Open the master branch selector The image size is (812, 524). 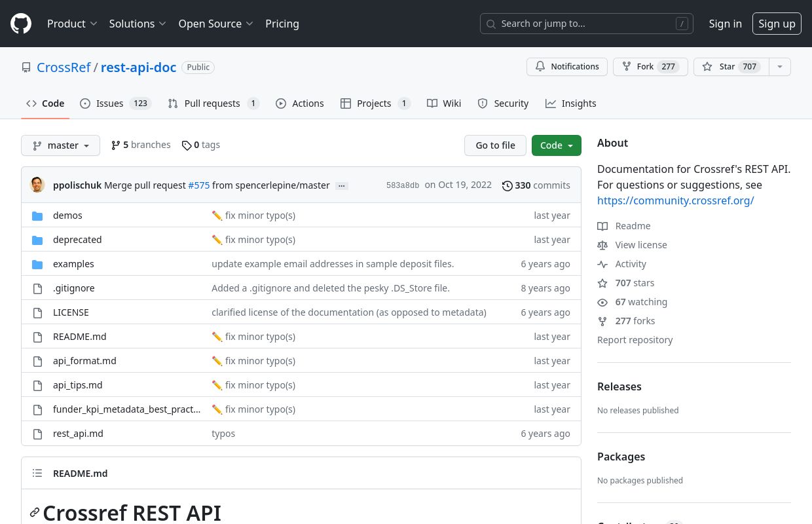pyautogui.click(x=60, y=145)
